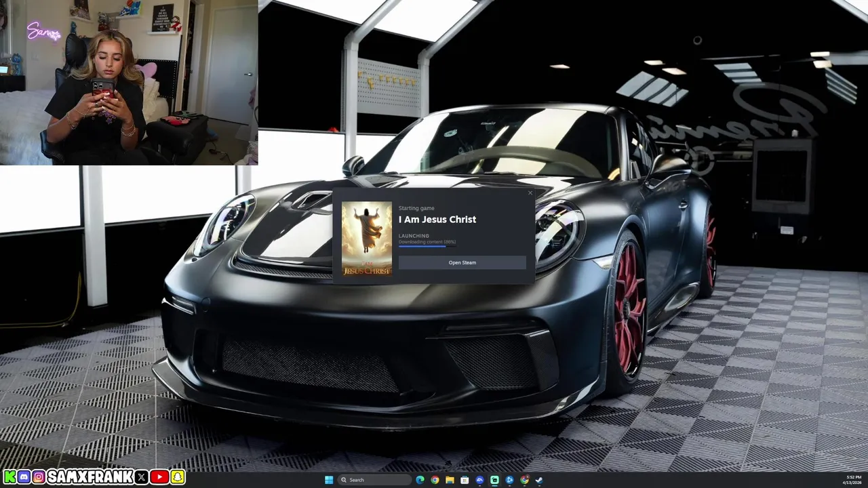Open Microsoft Store from the taskbar

[465, 480]
